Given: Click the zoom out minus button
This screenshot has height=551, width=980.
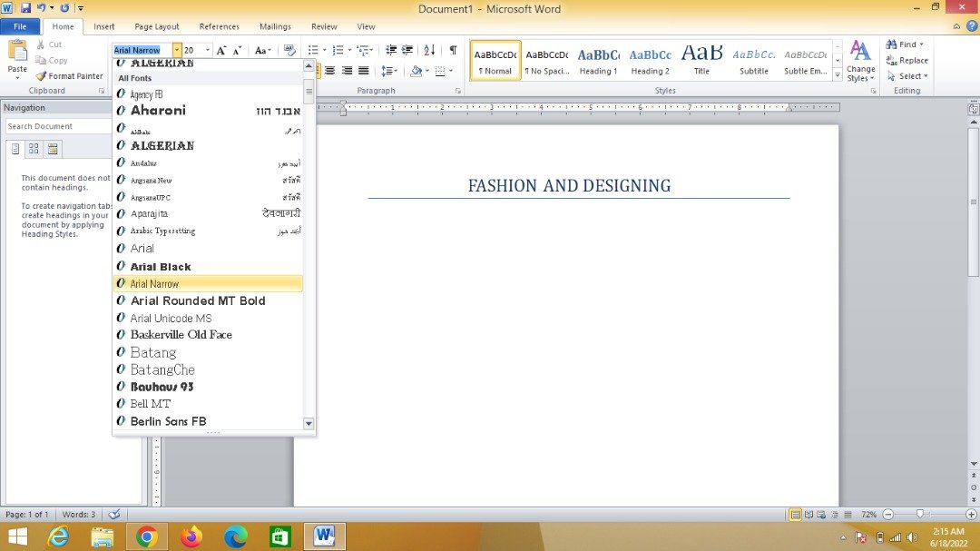Looking at the screenshot, I should click(887, 514).
